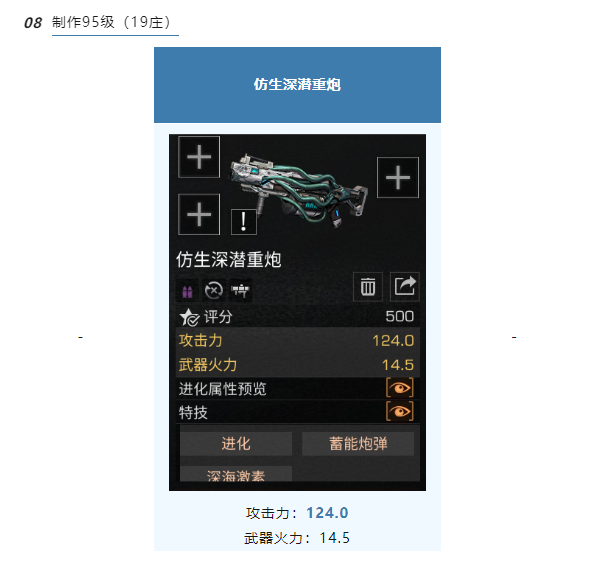Screen dimensions: 603x572
Task: Click the top-left plus attachment slot
Action: click(199, 157)
